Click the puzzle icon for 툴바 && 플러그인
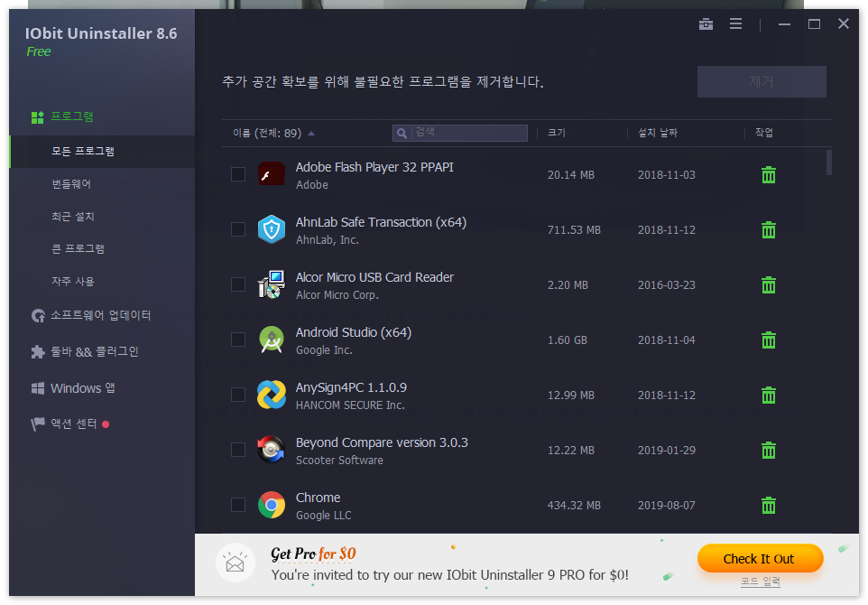Viewport: 868px width, 605px height. 38,352
